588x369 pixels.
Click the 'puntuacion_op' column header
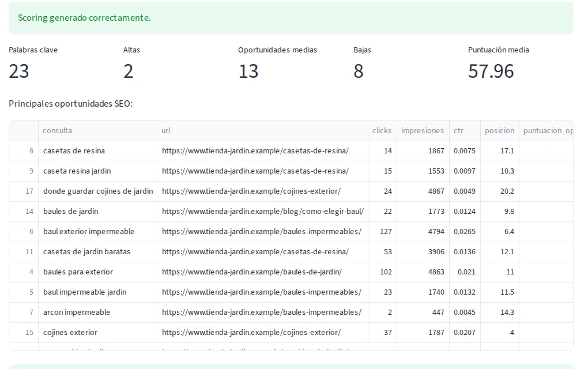pyautogui.click(x=546, y=130)
